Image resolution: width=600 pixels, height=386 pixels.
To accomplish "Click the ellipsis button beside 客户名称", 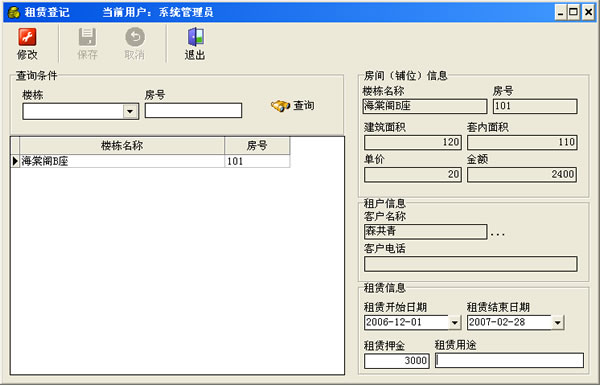I will coord(497,234).
